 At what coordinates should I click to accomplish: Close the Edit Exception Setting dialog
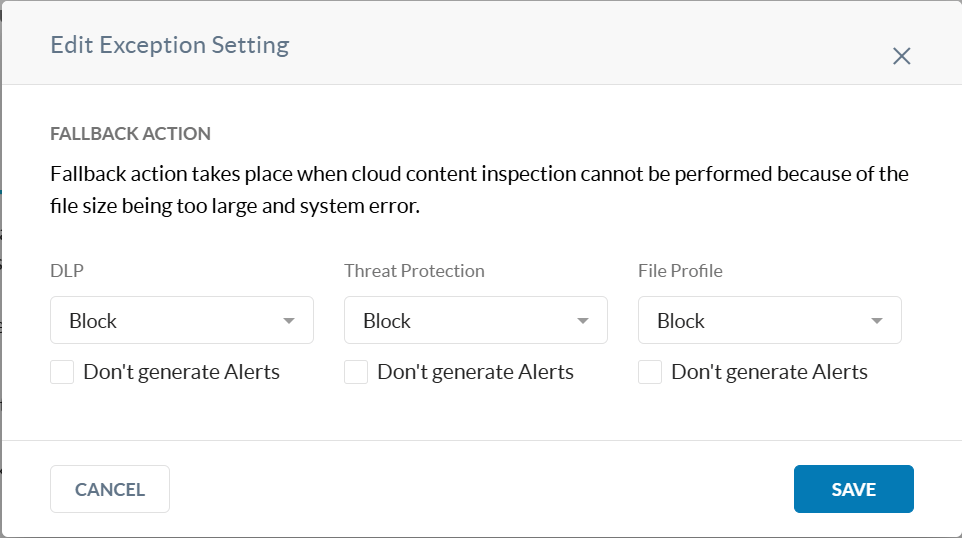(901, 56)
